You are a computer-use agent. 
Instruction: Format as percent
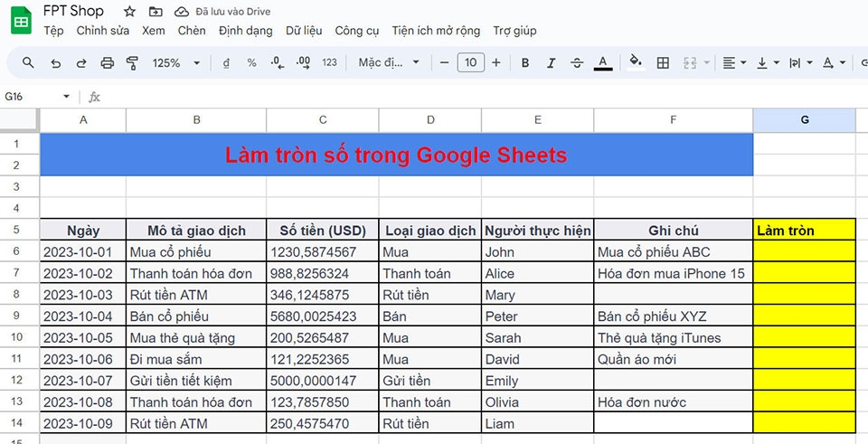[x=252, y=63]
